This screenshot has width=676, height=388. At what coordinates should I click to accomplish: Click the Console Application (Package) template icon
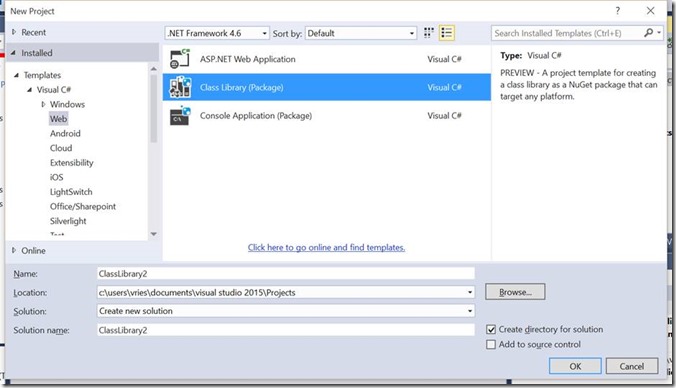[x=180, y=116]
